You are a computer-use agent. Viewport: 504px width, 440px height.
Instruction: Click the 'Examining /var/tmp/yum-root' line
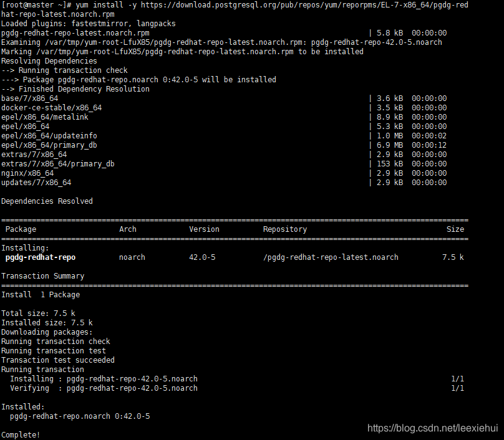(221, 42)
